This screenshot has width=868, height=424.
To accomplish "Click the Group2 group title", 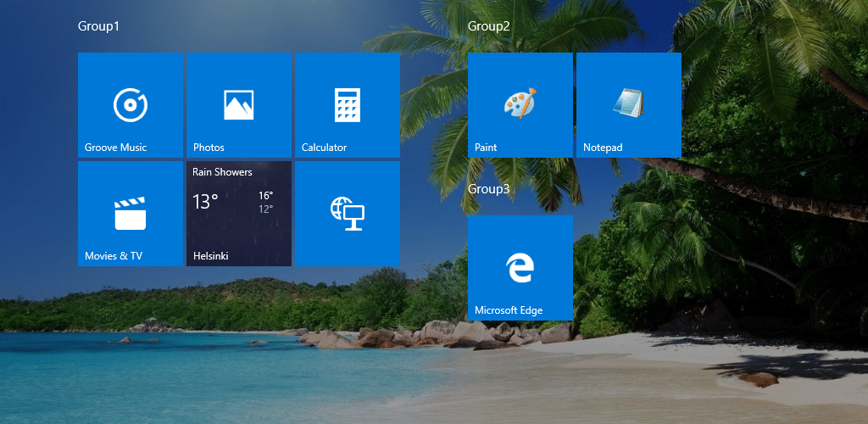I will point(488,26).
